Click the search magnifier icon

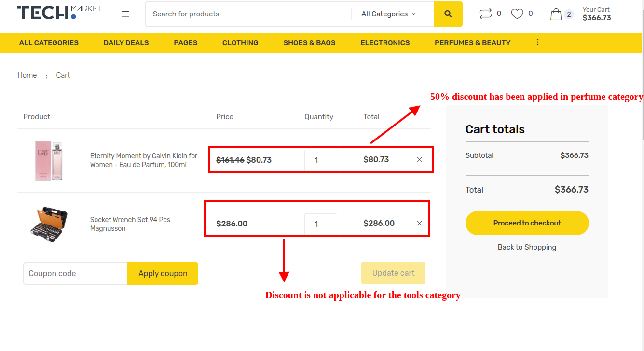point(448,14)
